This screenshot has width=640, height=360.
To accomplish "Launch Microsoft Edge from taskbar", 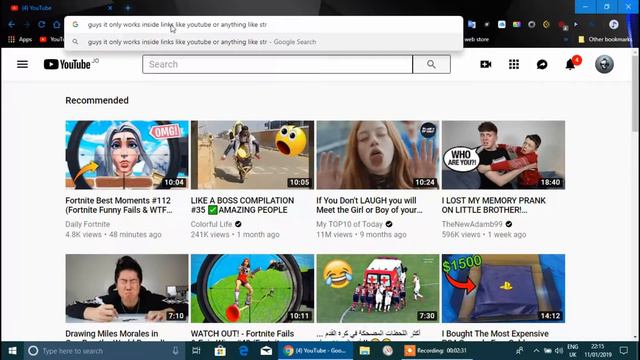I will click(243, 351).
